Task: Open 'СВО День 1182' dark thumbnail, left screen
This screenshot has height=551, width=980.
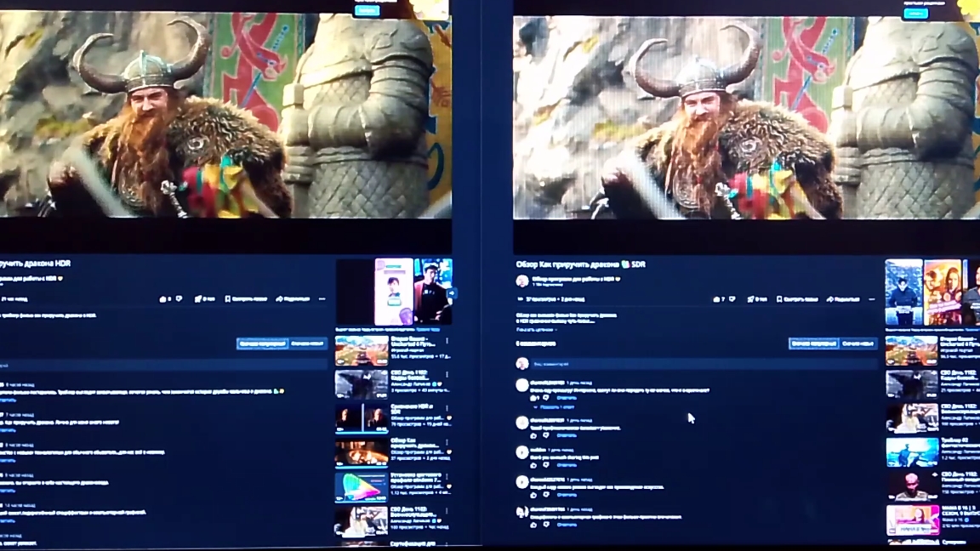Action: click(362, 384)
